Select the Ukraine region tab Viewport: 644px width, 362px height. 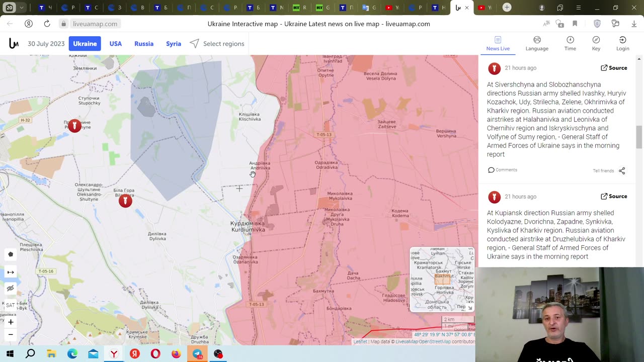click(85, 44)
